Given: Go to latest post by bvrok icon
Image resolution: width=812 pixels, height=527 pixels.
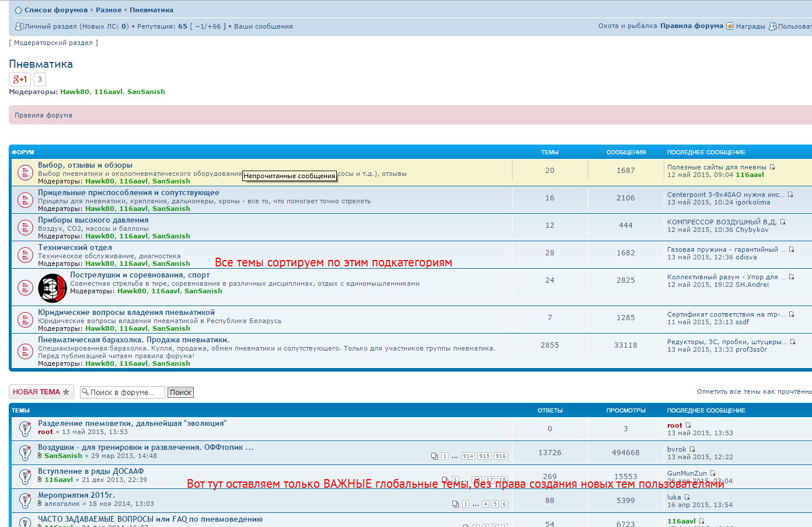Looking at the screenshot, I should coord(692,449).
